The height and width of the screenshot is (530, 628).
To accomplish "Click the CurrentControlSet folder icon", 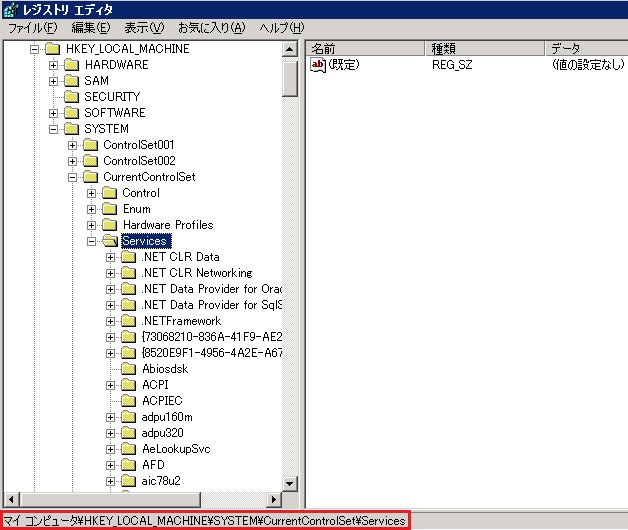I will [91, 177].
